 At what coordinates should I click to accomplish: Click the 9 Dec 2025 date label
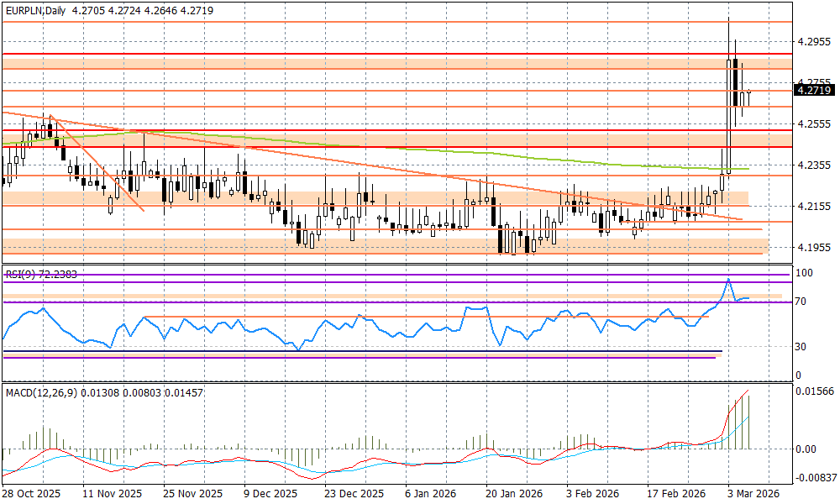270,494
